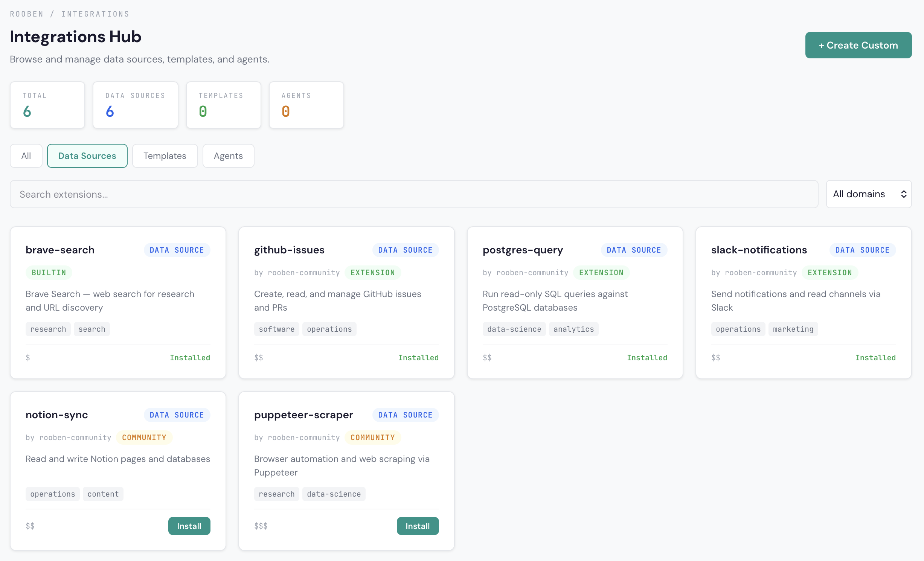Screen dimensions: 924x561
Task: Click the research tag on brave-search
Action: (48, 329)
